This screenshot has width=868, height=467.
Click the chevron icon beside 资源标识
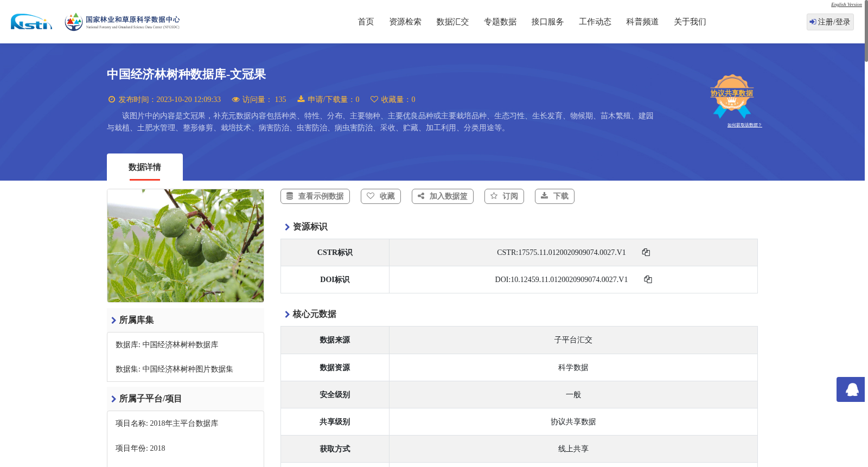pyautogui.click(x=287, y=227)
